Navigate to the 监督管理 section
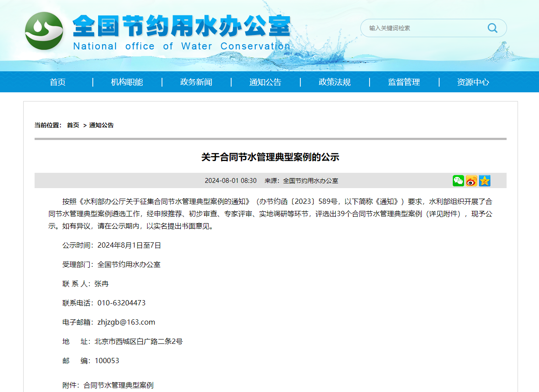Image resolution: width=539 pixels, height=392 pixels. point(404,82)
